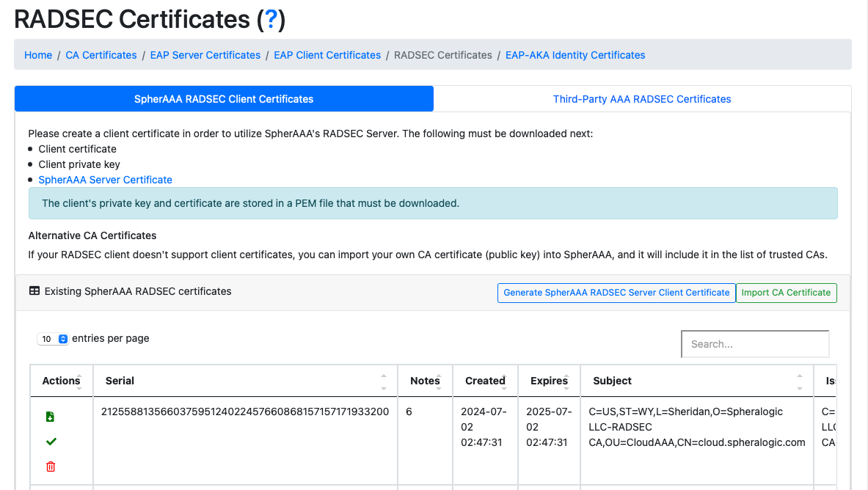The width and height of the screenshot is (868, 490).
Task: Sort the table by Expires column
Action: coord(549,381)
